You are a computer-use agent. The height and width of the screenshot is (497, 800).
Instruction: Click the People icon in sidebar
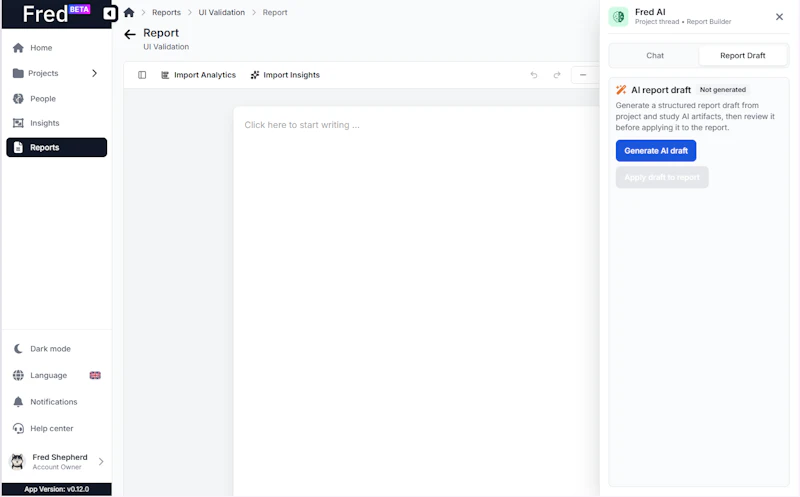coord(18,98)
